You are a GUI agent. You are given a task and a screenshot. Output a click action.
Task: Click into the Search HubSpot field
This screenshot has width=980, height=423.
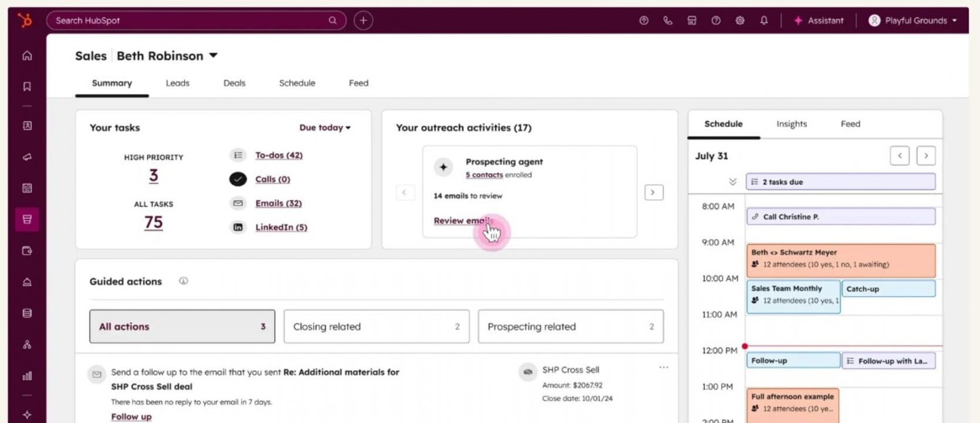pos(196,21)
